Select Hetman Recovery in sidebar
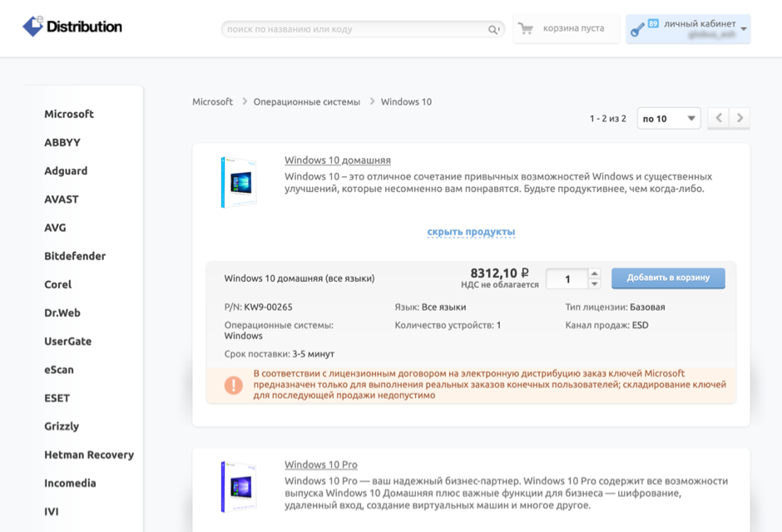782x532 pixels. click(x=89, y=455)
